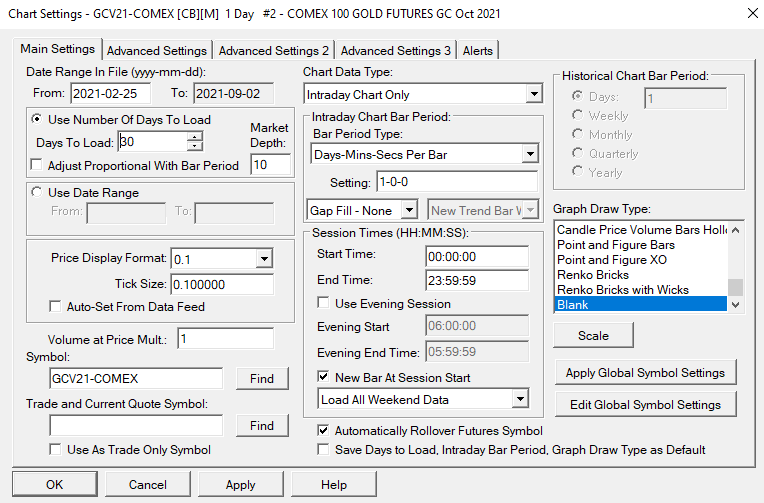Close the Chart Settings dialog

tap(753, 13)
